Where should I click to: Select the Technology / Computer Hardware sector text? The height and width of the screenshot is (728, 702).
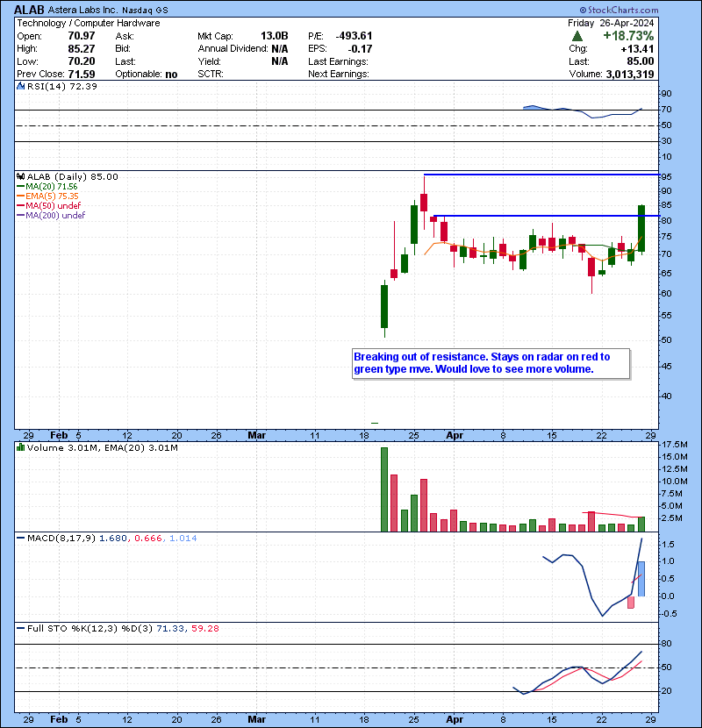tap(89, 23)
